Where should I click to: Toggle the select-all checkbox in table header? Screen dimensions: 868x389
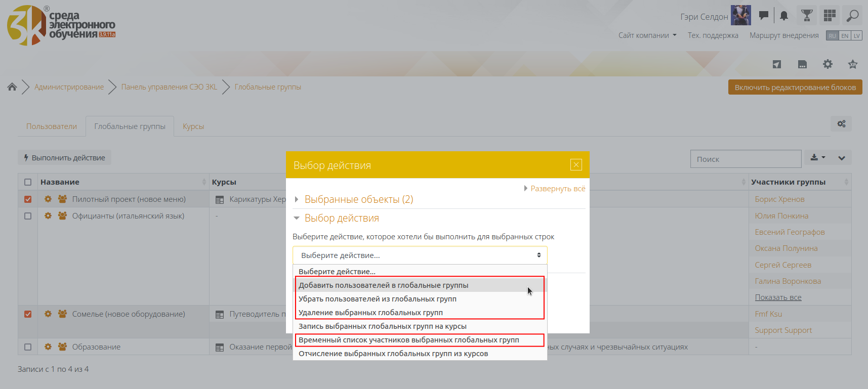click(x=28, y=182)
